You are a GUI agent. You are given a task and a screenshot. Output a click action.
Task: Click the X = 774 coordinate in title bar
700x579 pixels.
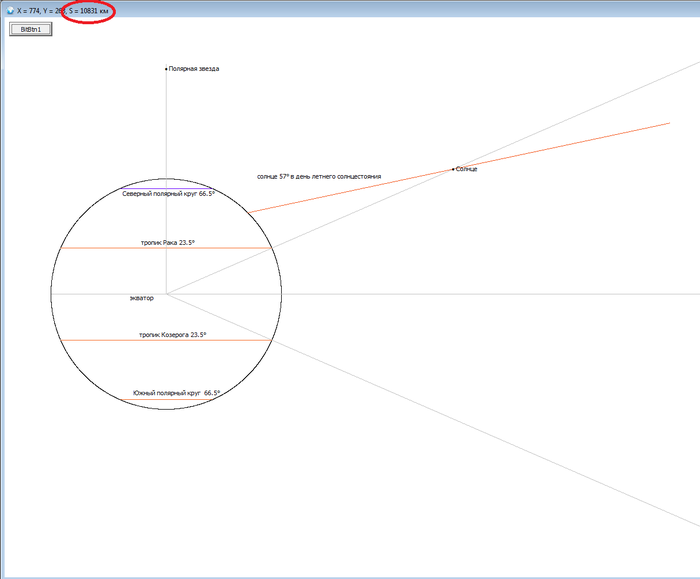point(31,10)
